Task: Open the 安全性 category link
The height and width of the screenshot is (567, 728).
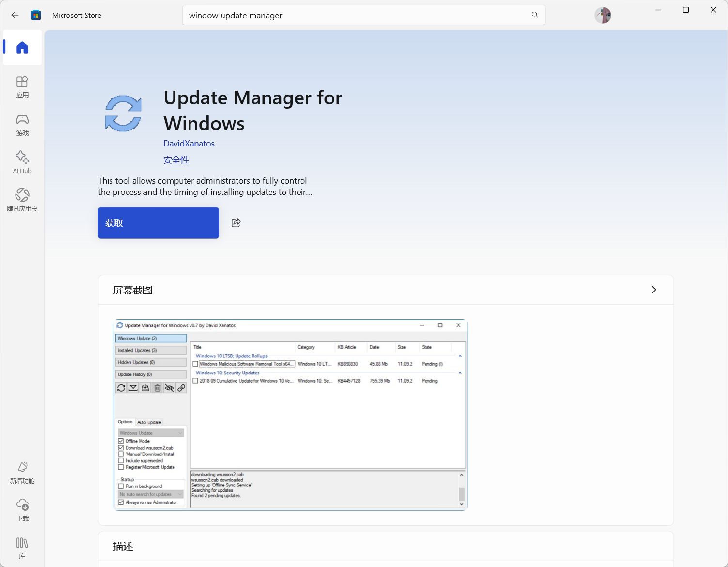Action: point(176,160)
